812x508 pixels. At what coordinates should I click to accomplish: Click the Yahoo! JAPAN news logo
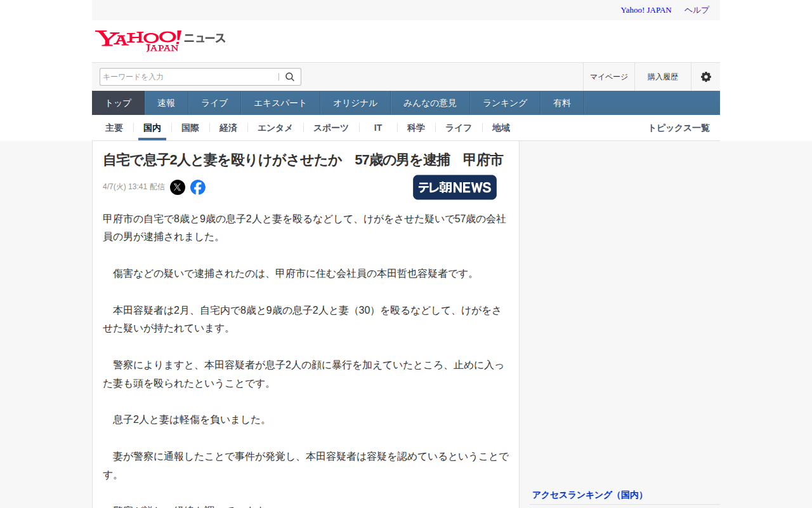pyautogui.click(x=160, y=40)
